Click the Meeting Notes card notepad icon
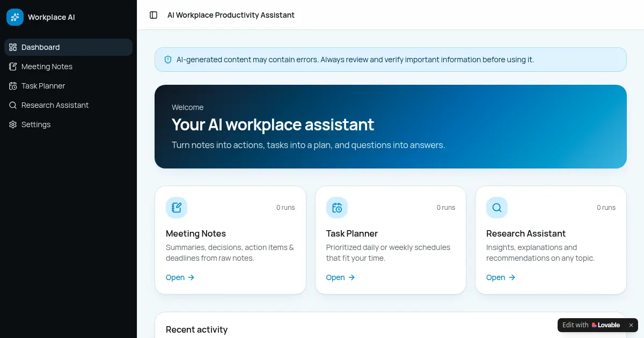Screen dimensions: 644x338 pyautogui.click(x=177, y=208)
